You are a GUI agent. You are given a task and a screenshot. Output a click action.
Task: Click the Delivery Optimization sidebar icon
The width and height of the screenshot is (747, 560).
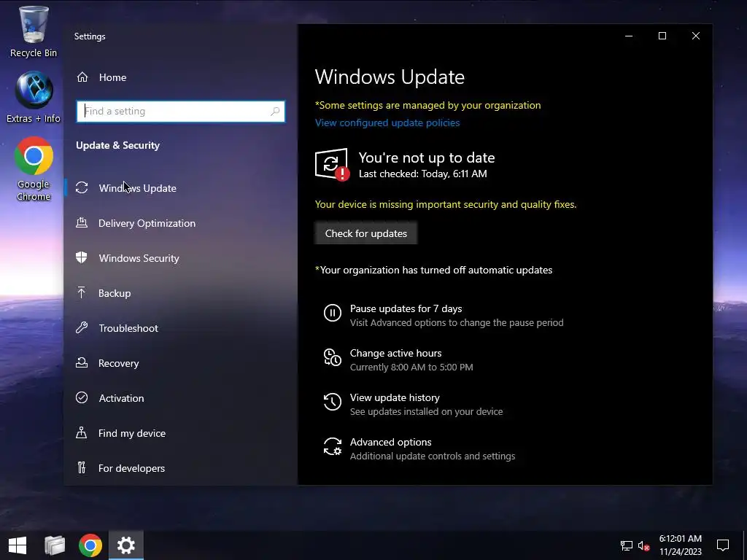82,223
